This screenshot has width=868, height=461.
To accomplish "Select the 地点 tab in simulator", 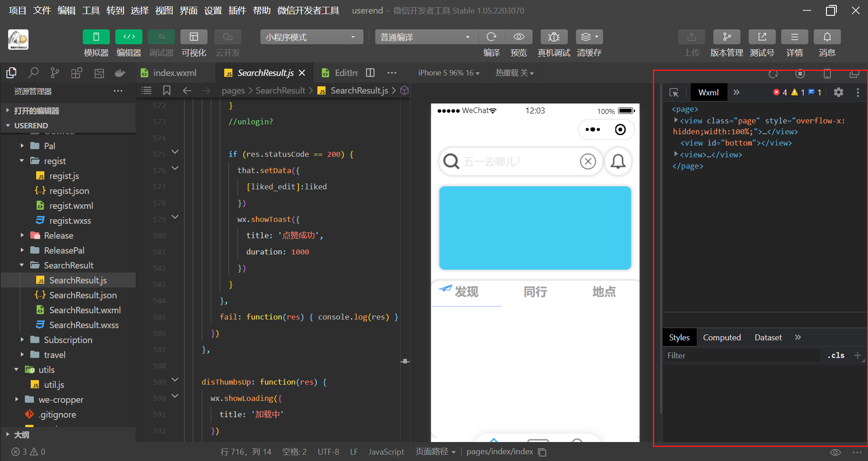I will pyautogui.click(x=604, y=292).
